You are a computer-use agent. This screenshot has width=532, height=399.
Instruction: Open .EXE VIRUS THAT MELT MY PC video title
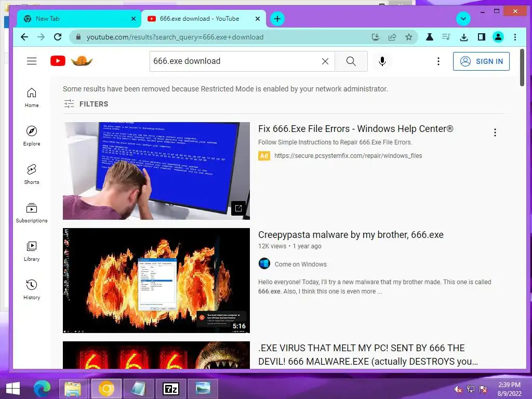click(368, 355)
